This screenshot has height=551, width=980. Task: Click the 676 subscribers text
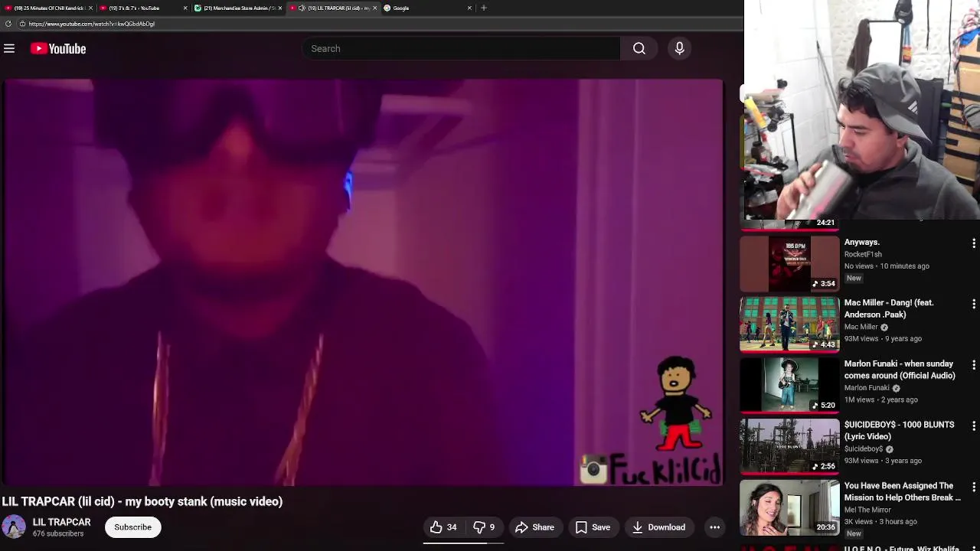coord(58,534)
